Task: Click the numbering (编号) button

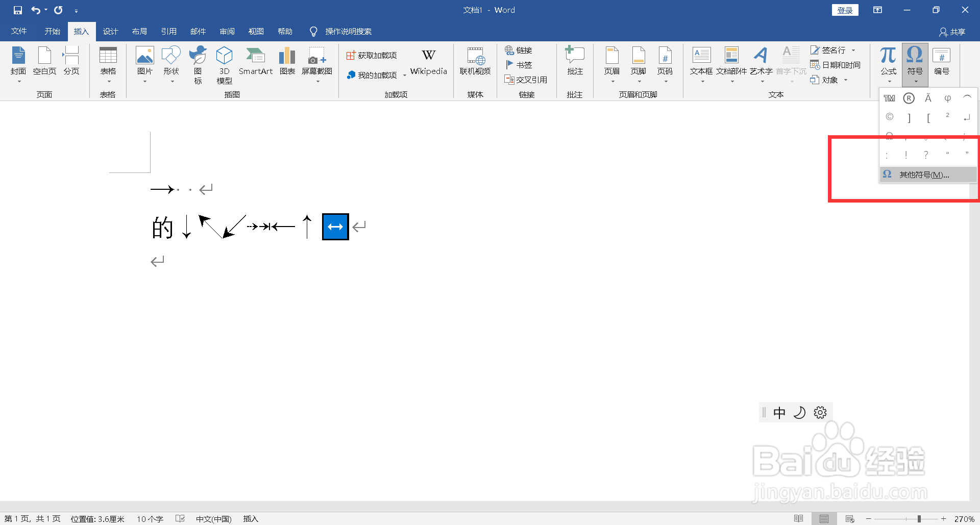Action: point(941,61)
